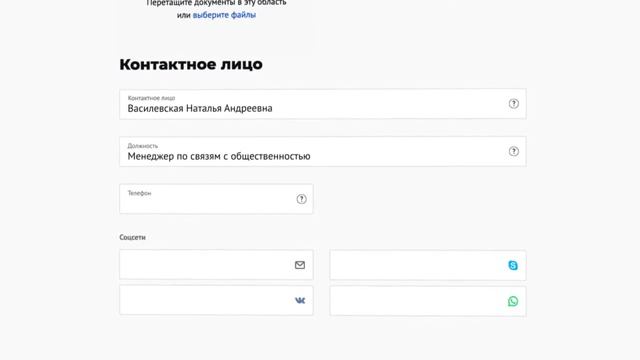This screenshot has height=360, width=640.
Task: Click the Соцсети label
Action: coord(132,237)
